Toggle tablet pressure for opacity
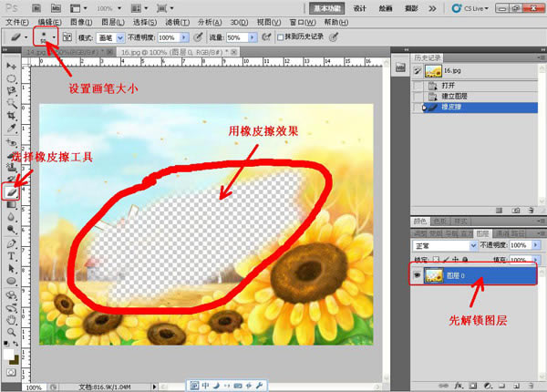Screen dimensions: 547x392 click(x=198, y=37)
